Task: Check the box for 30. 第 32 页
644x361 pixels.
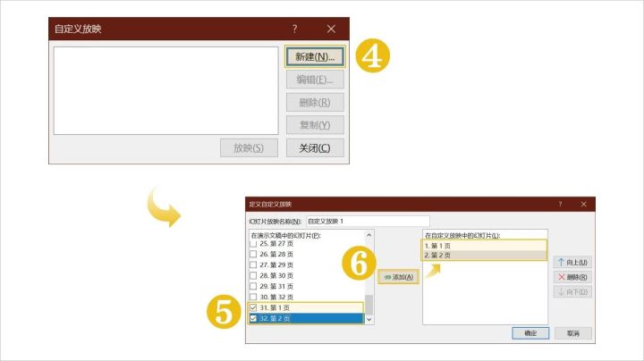Action: [x=253, y=297]
